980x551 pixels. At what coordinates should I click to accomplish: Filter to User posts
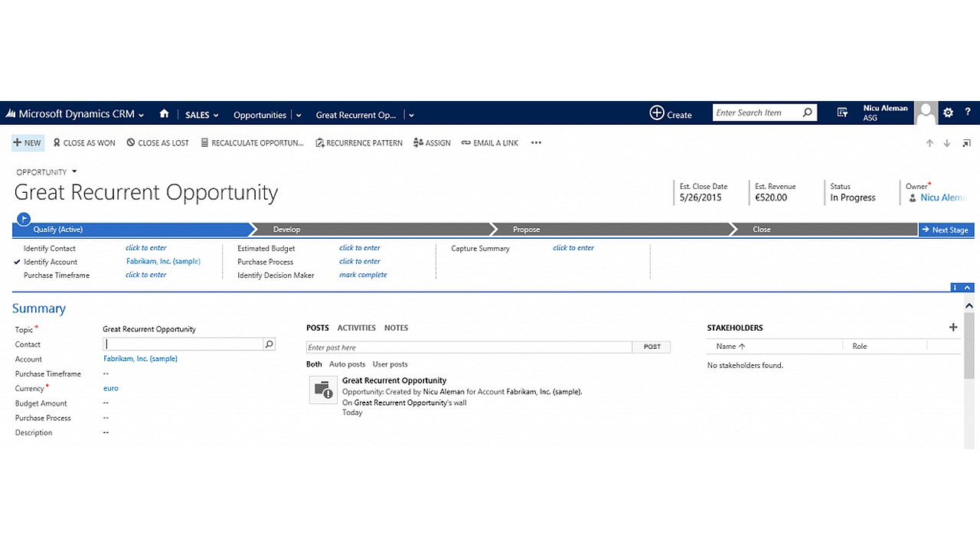[x=390, y=364]
